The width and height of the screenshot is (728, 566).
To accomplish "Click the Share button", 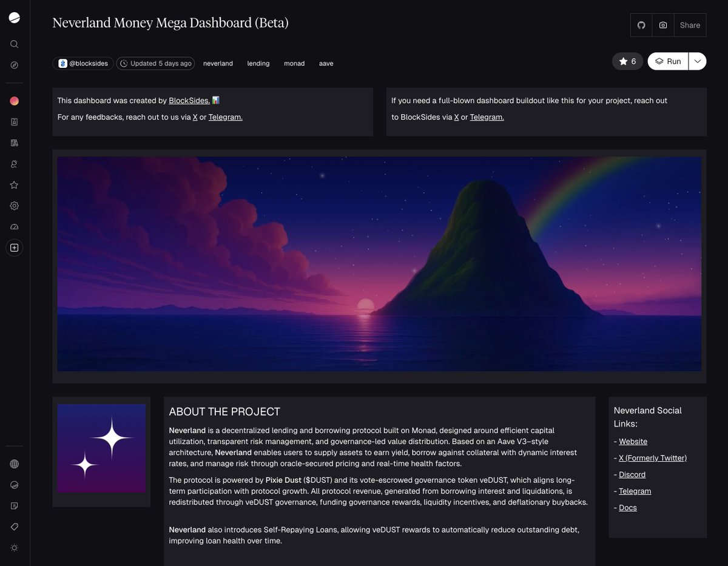I will pyautogui.click(x=690, y=25).
